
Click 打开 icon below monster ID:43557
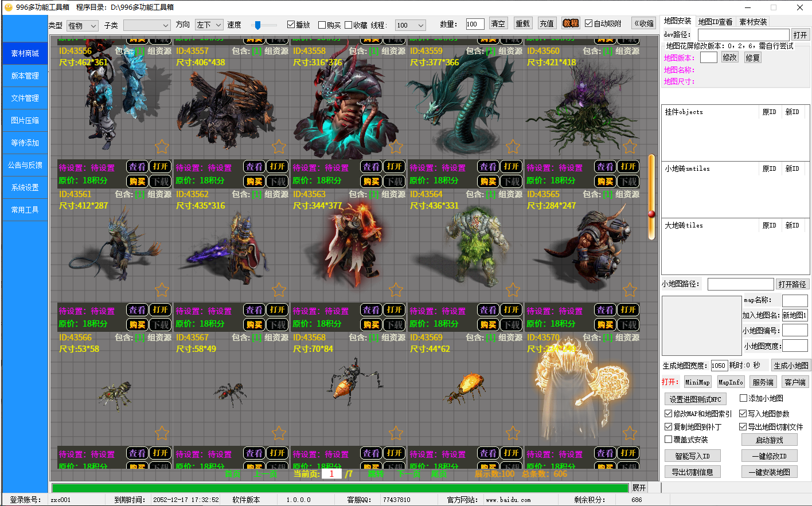278,167
